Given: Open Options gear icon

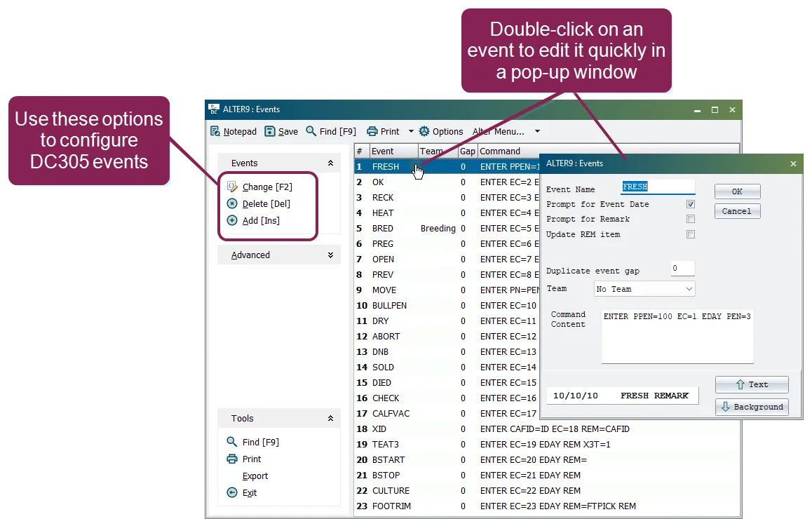Looking at the screenshot, I should [424, 132].
